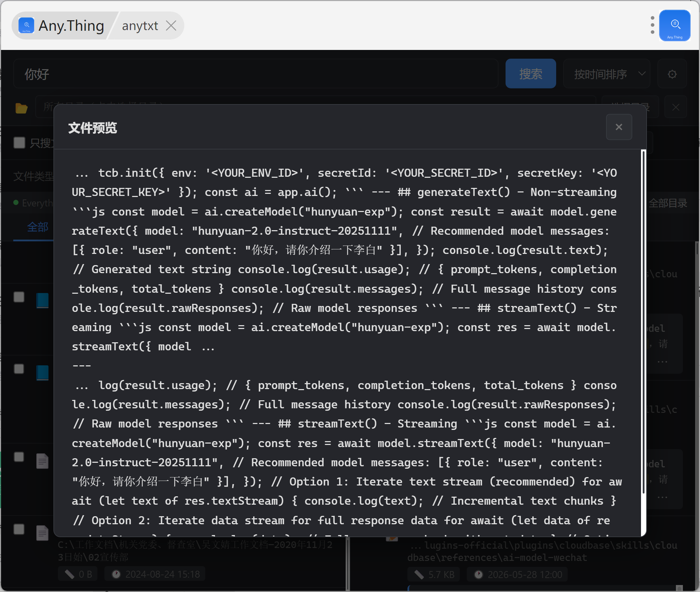Click the first blue book file icon
Viewport: 700px width, 592px height.
click(43, 300)
